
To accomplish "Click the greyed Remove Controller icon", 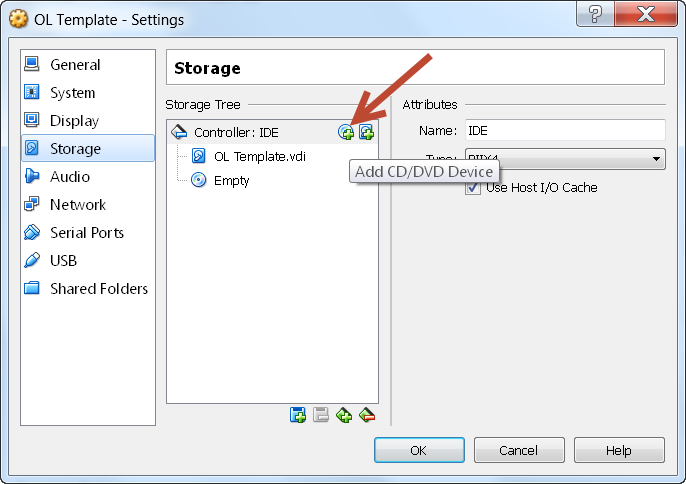I will click(x=321, y=414).
